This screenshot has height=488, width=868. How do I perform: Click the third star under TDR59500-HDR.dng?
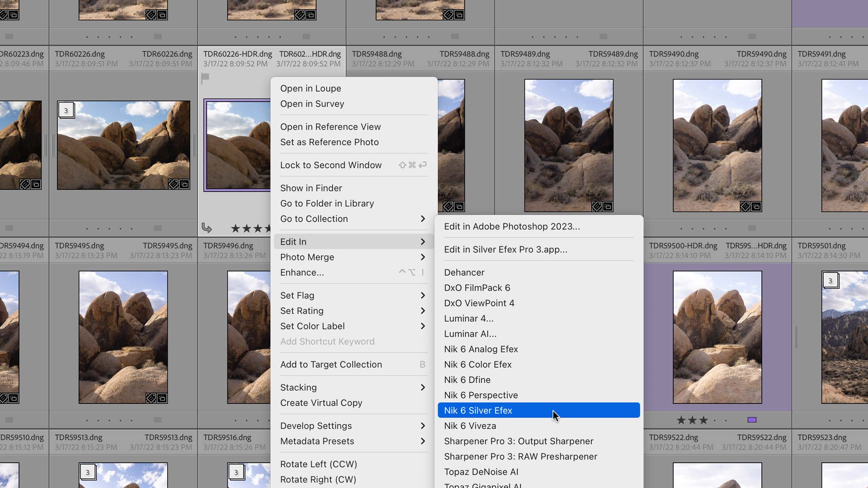[x=704, y=420]
